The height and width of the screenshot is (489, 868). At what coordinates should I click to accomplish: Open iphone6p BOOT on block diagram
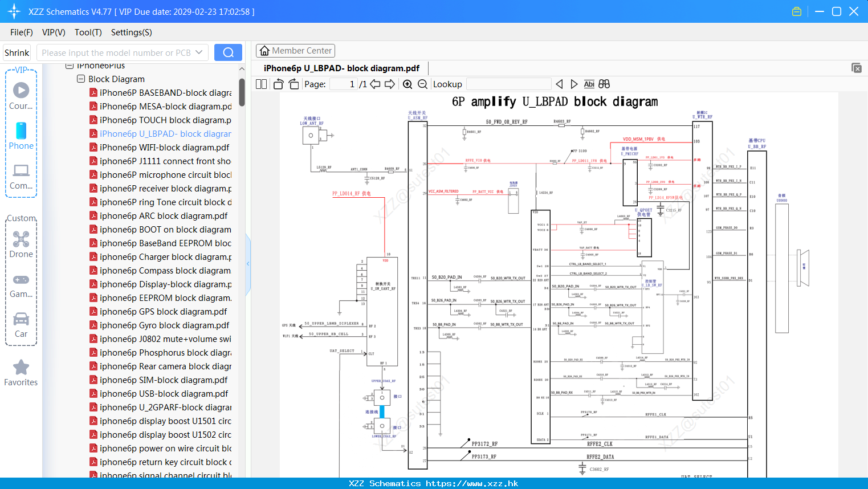(x=160, y=230)
